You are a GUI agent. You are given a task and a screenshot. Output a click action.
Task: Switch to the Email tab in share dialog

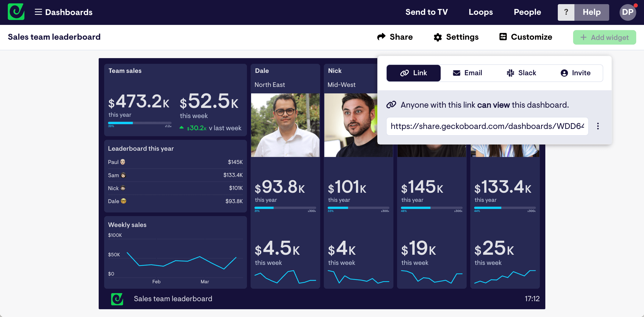point(467,73)
